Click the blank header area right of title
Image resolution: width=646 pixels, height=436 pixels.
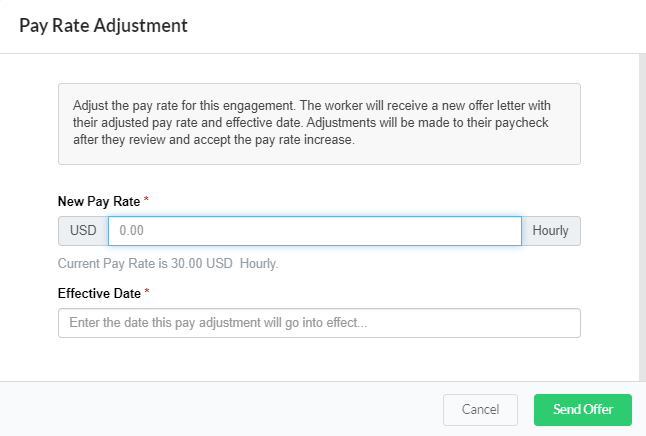tap(420, 26)
